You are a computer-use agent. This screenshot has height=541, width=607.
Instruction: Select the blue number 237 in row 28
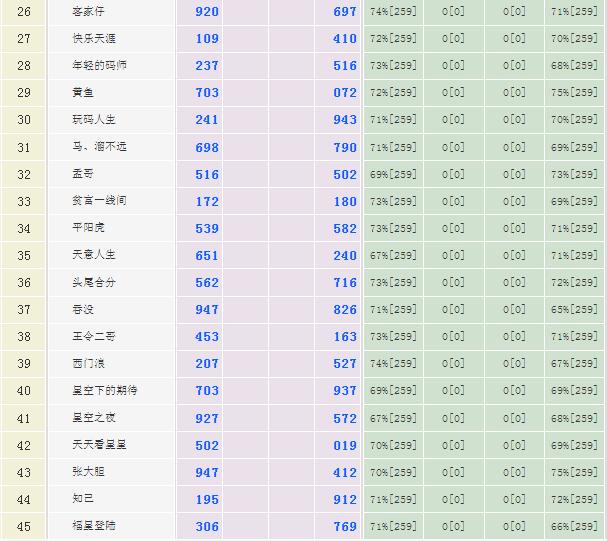click(207, 66)
